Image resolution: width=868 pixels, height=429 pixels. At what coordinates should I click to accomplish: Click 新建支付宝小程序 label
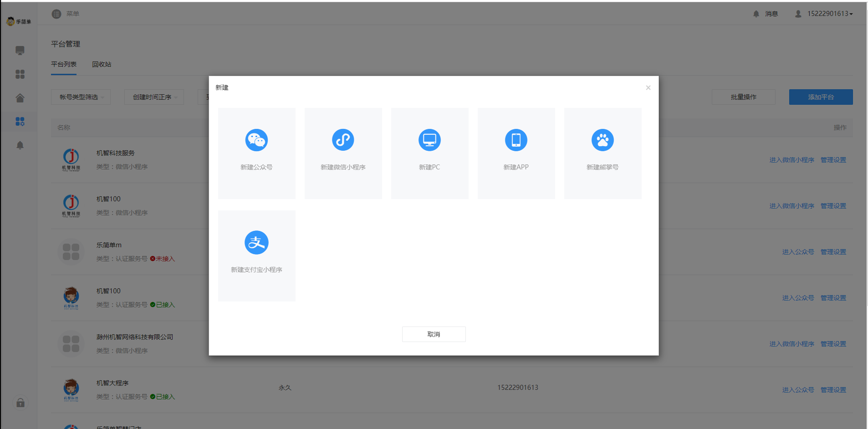pos(256,270)
